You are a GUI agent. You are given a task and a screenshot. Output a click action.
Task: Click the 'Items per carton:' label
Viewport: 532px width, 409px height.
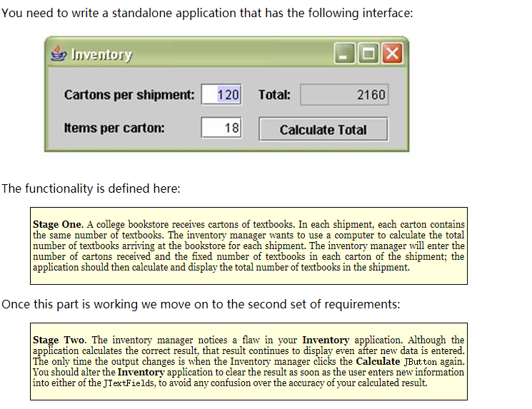click(x=114, y=128)
